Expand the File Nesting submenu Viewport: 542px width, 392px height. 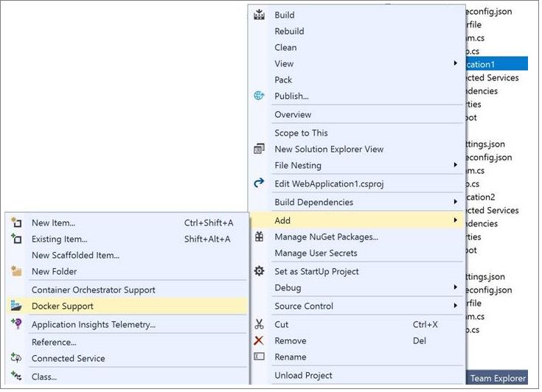(455, 165)
